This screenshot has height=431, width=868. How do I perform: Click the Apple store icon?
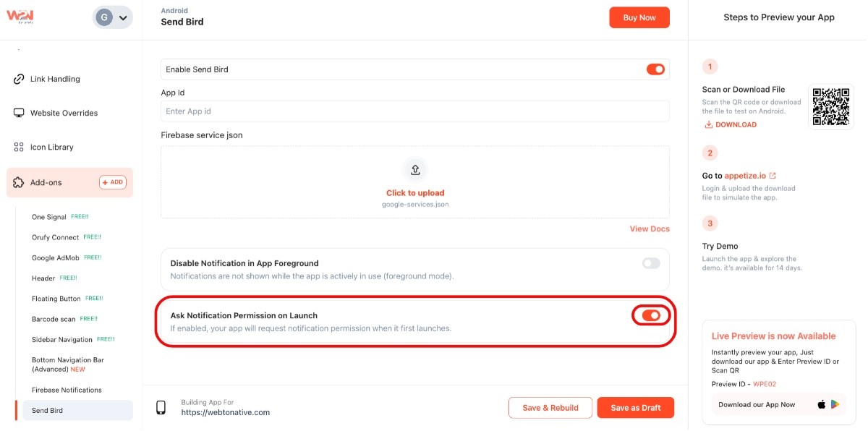822,404
